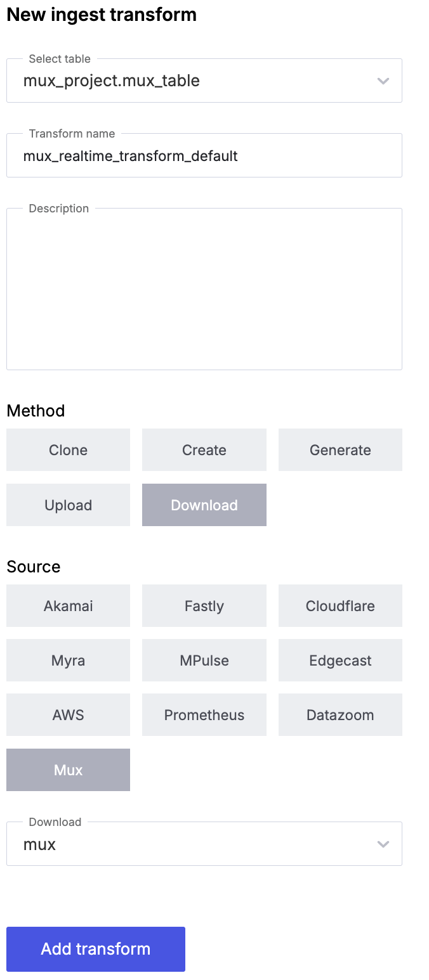Select the AWS source option
The image size is (429, 980).
coord(68,714)
